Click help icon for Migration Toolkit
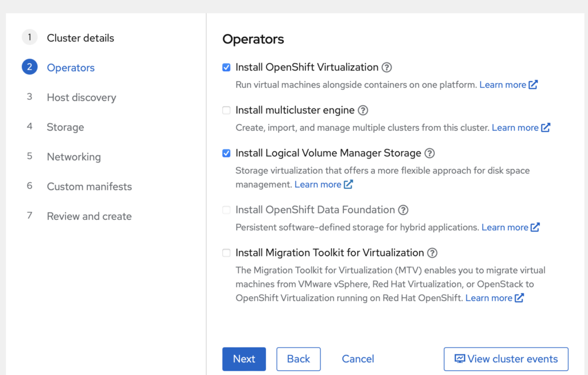Viewport: 588px width, 375px height. pyautogui.click(x=432, y=253)
